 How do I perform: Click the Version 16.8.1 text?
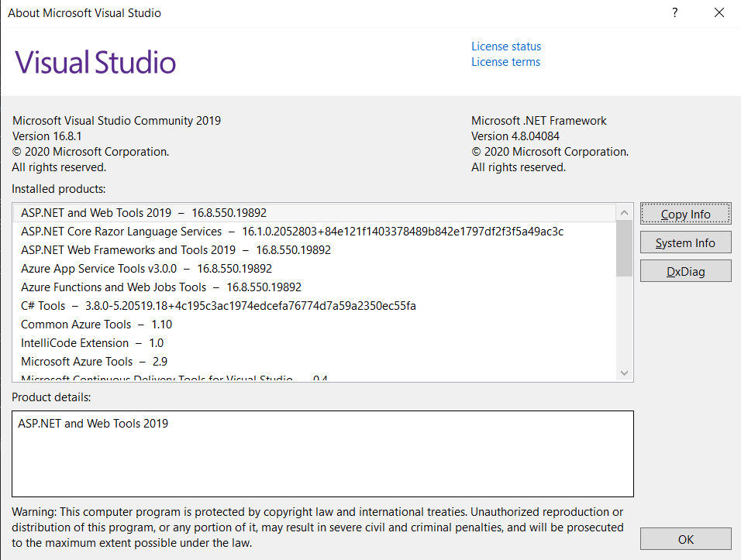tap(47, 136)
